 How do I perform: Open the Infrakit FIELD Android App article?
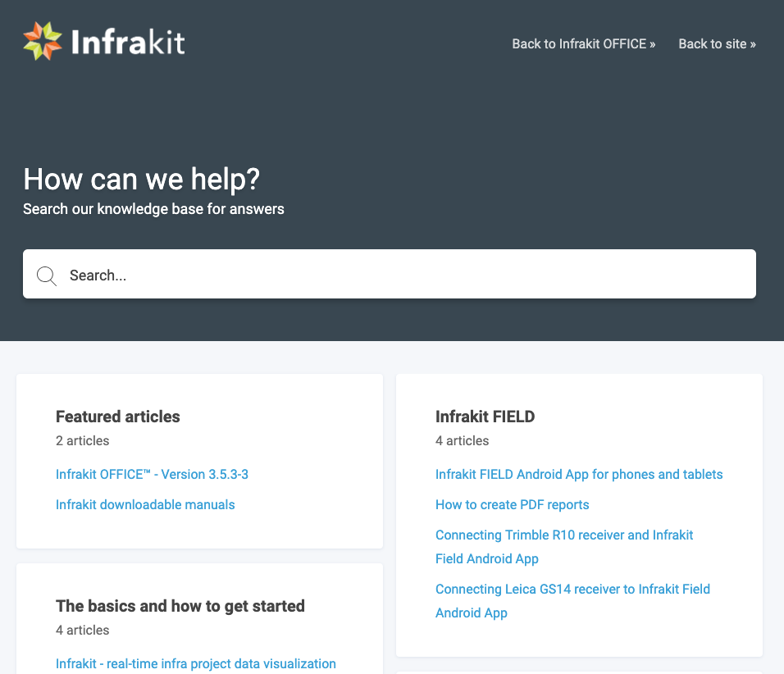click(579, 474)
